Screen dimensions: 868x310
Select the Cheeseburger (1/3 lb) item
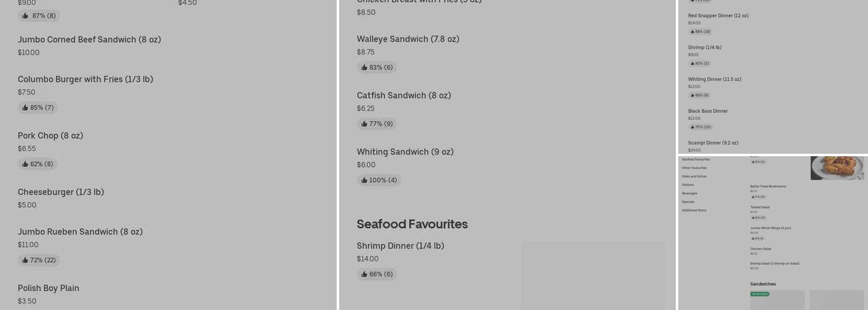click(x=61, y=192)
